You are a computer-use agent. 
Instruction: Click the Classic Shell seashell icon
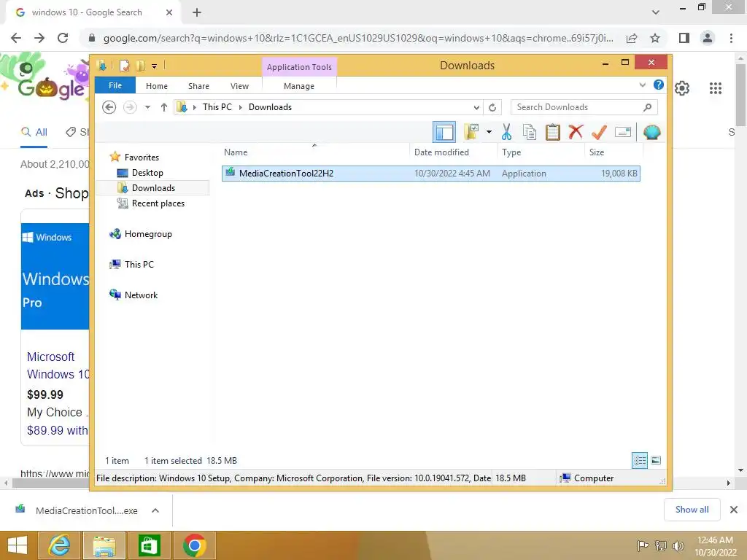point(651,132)
